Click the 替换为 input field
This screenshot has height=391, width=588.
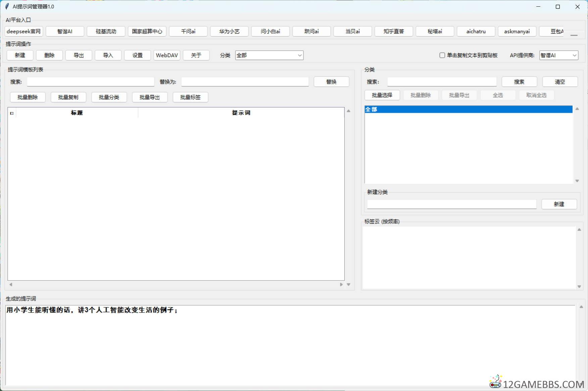coord(245,82)
